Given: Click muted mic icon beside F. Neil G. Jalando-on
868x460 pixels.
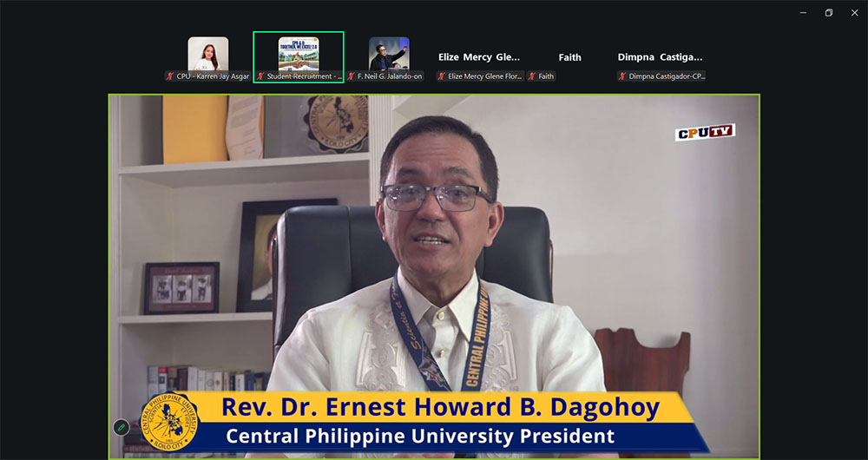Looking at the screenshot, I should point(352,76).
